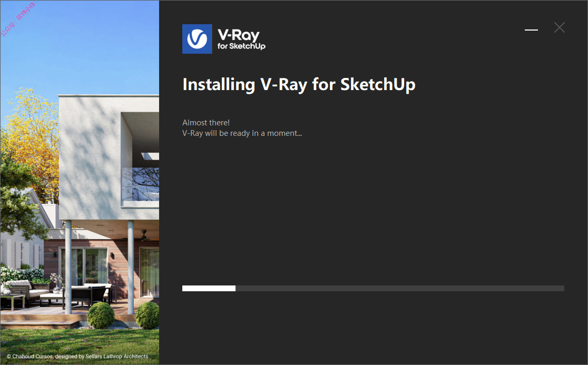Viewport: 588px width, 365px height.
Task: Click the "Installing V-Ray for SketchUp" heading
Action: coord(299,85)
